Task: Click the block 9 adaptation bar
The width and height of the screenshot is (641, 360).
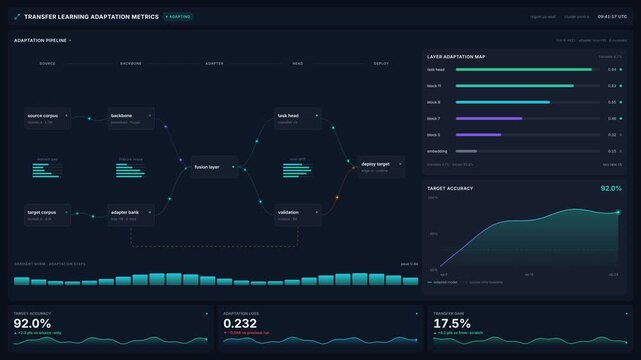Action: 503,102
